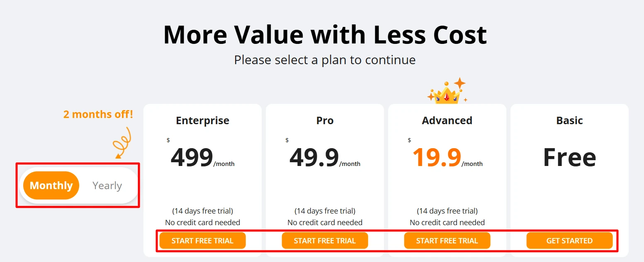
Task: Click the 14 days free trial note on Pro
Action: tap(325, 211)
